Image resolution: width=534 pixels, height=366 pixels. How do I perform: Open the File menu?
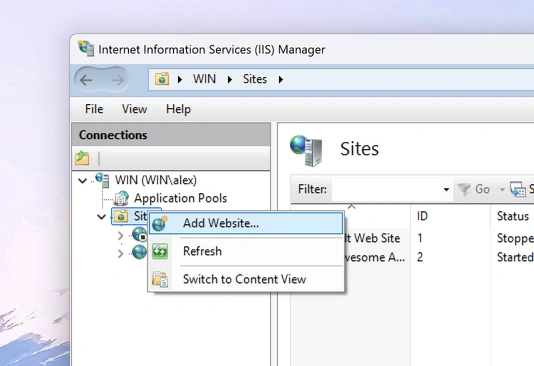point(94,109)
